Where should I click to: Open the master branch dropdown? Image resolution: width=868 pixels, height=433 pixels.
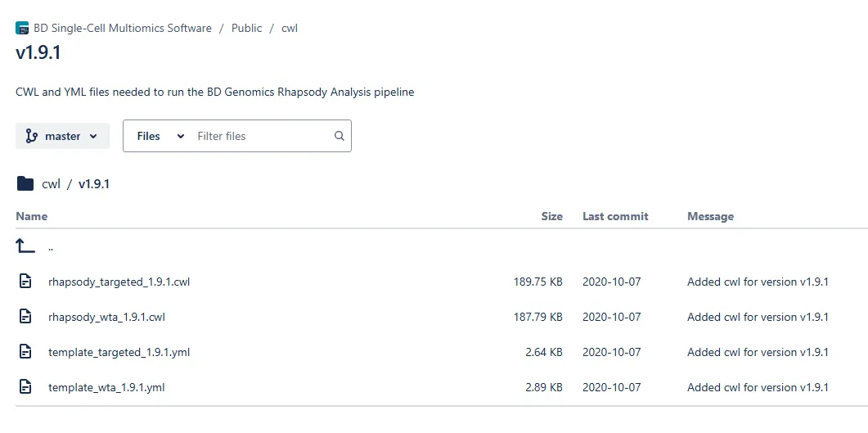(x=62, y=136)
